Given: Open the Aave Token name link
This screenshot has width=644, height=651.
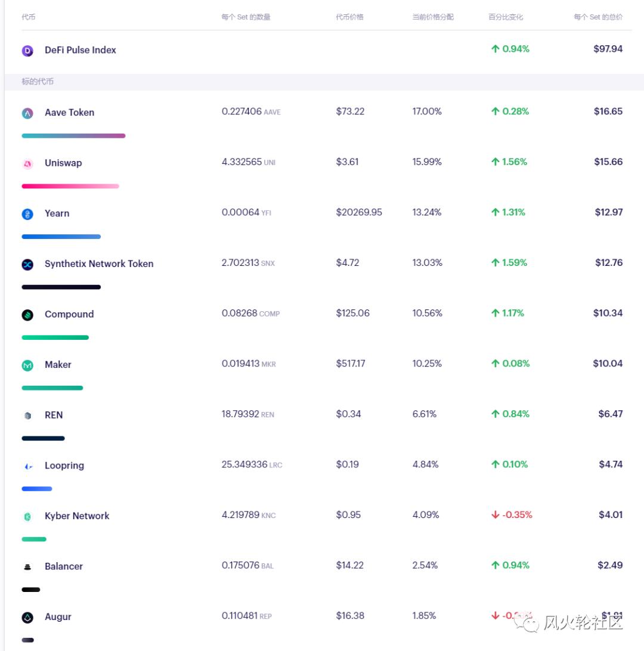Looking at the screenshot, I should click(x=69, y=113).
